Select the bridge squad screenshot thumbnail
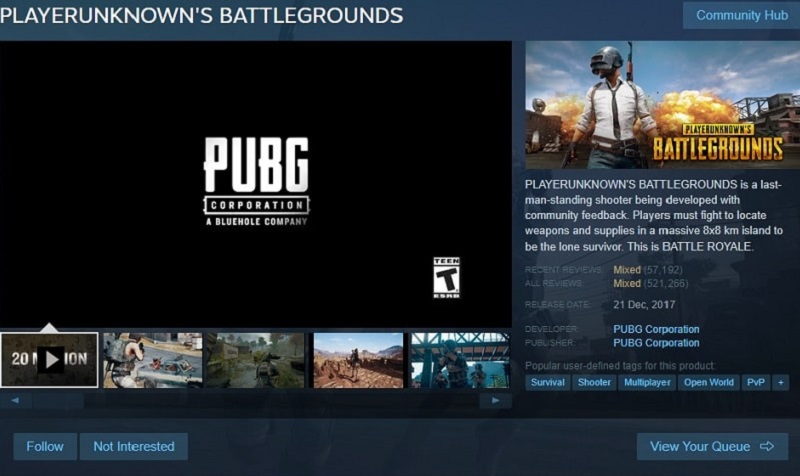800x476 pixels. [460, 360]
